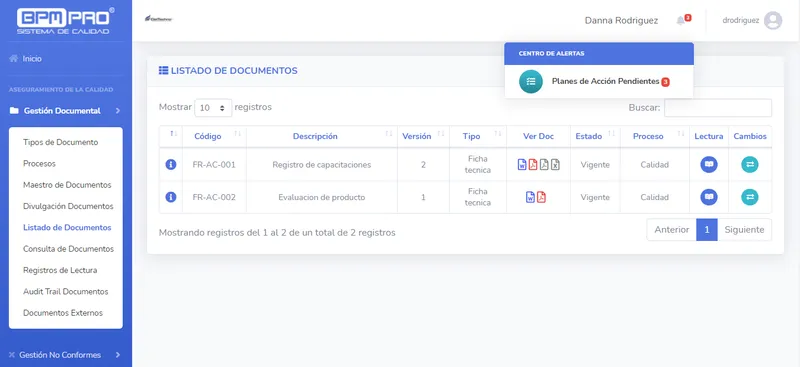The width and height of the screenshot is (800, 367).
Task: Open Registros de Lectura menu item
Action: (60, 271)
